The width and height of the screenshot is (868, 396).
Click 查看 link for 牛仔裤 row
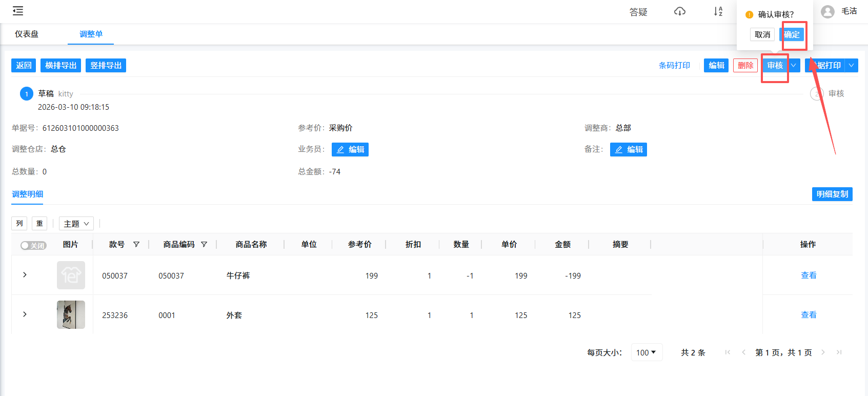[x=809, y=275]
